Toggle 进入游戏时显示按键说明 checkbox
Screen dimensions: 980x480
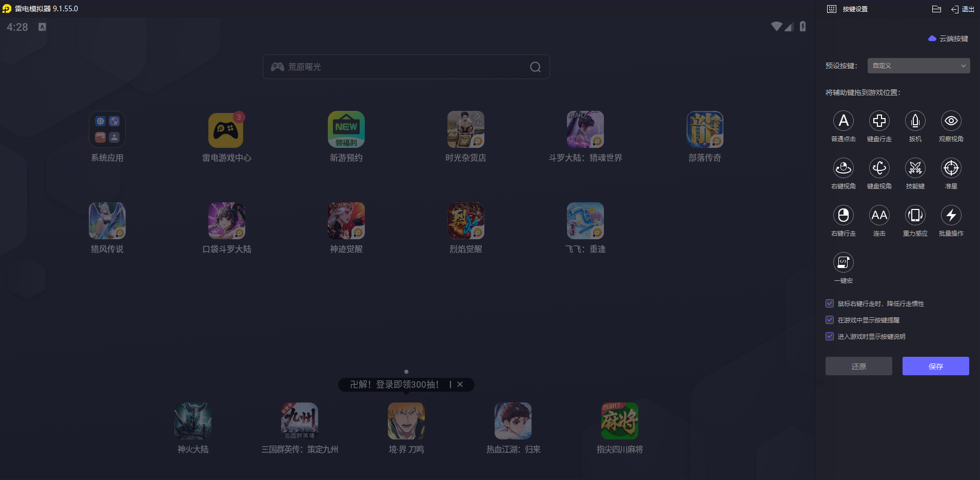830,336
